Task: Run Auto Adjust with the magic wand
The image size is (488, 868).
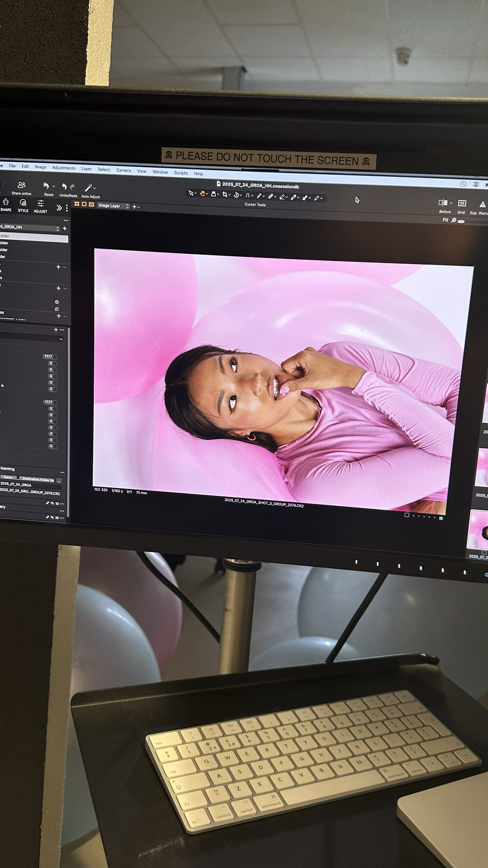Action: pyautogui.click(x=88, y=188)
